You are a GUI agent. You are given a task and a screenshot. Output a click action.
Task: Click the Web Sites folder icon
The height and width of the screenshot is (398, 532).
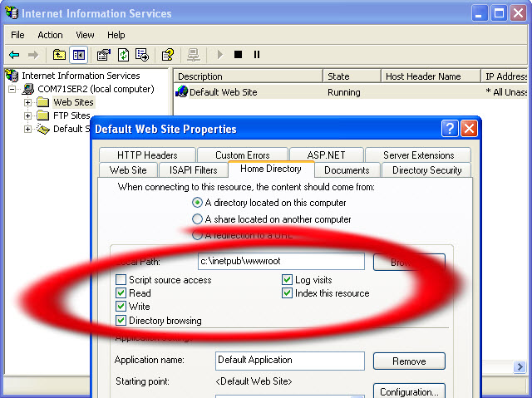pos(42,102)
